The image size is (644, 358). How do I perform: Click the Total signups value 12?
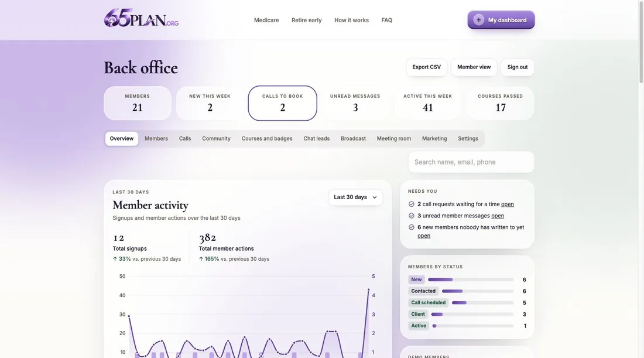tap(118, 238)
